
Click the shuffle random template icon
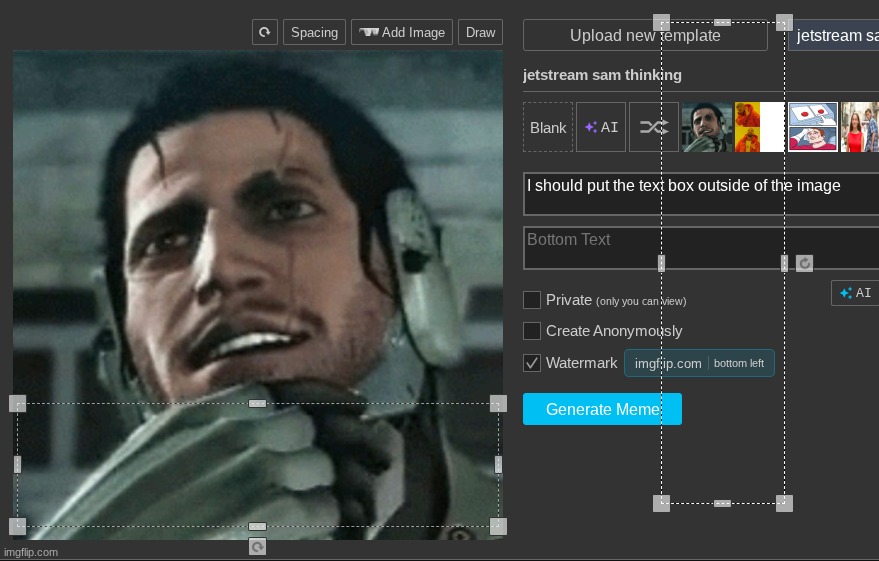[654, 127]
